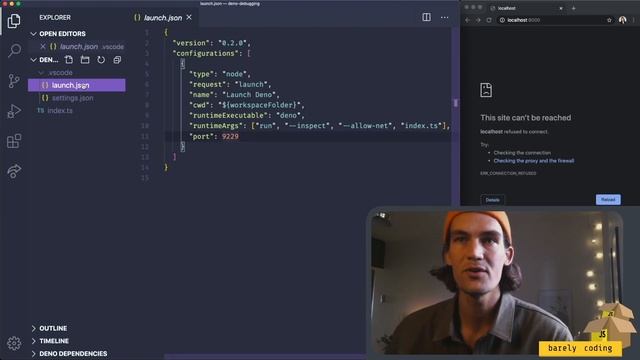Click the "version" key in editor
Image resolution: width=640 pixels, height=360 pixels.
[x=191, y=43]
